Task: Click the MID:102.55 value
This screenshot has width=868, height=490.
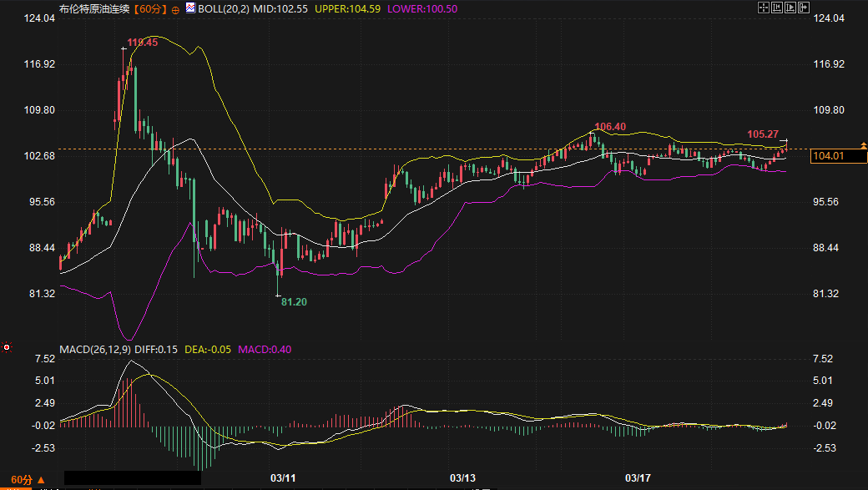Action: point(280,9)
